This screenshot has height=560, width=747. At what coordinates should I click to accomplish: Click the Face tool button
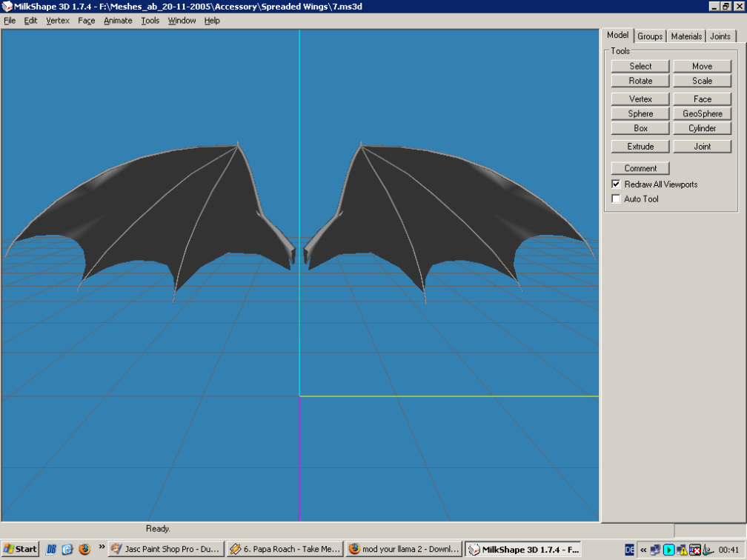pos(703,99)
